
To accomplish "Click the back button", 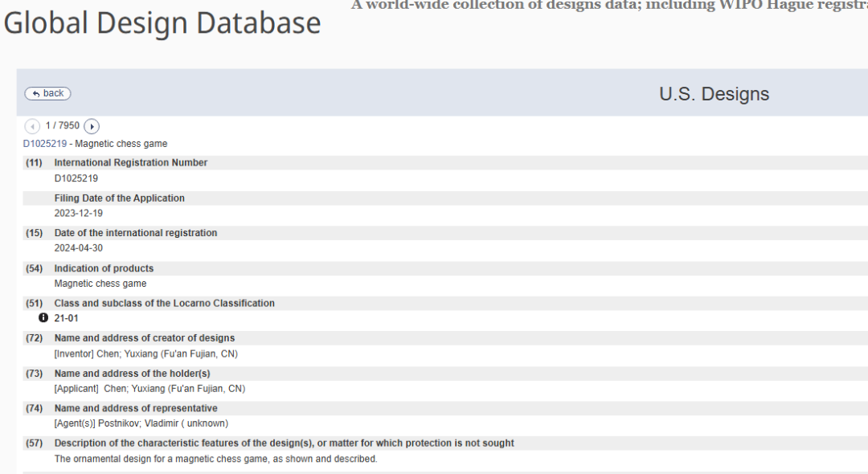I will click(x=47, y=93).
